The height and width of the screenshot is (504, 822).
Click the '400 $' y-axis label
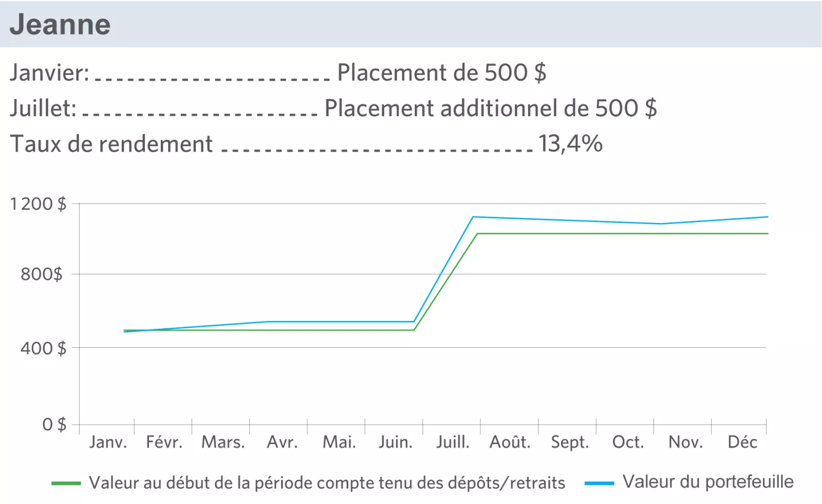coord(44,348)
